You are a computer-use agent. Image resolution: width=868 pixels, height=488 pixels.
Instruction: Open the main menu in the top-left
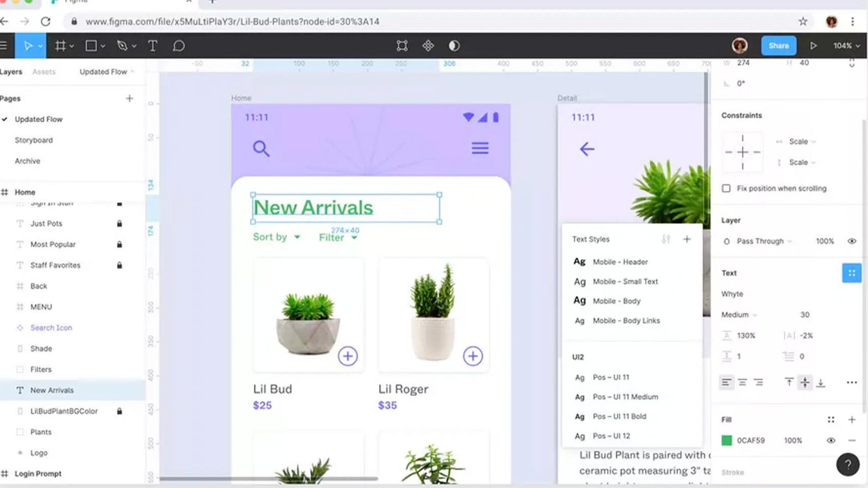[x=4, y=45]
